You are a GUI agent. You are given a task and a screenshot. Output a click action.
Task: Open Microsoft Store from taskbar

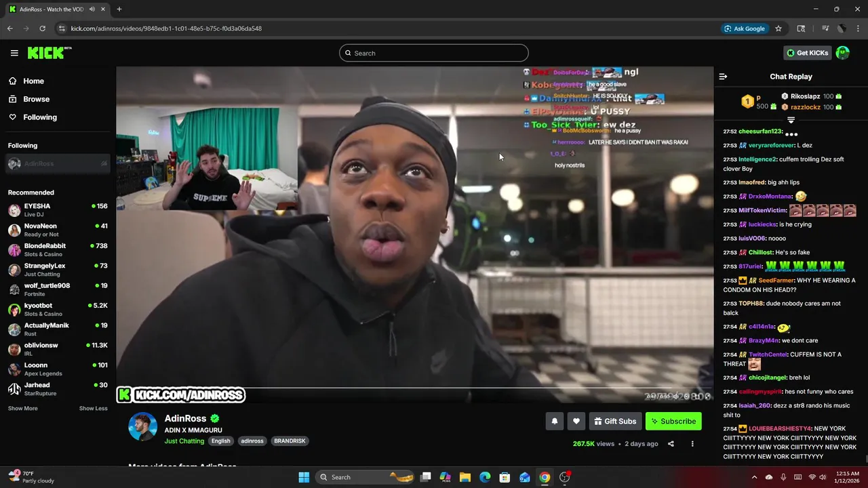505,477
